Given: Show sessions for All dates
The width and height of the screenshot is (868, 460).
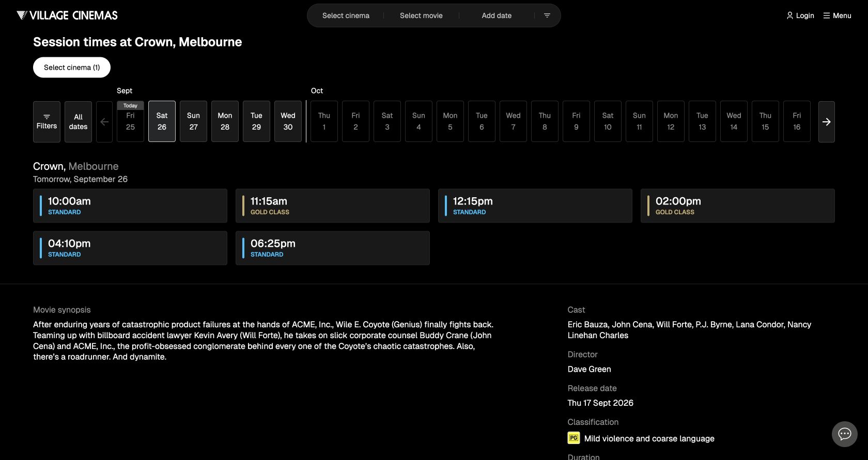Looking at the screenshot, I should [x=78, y=122].
